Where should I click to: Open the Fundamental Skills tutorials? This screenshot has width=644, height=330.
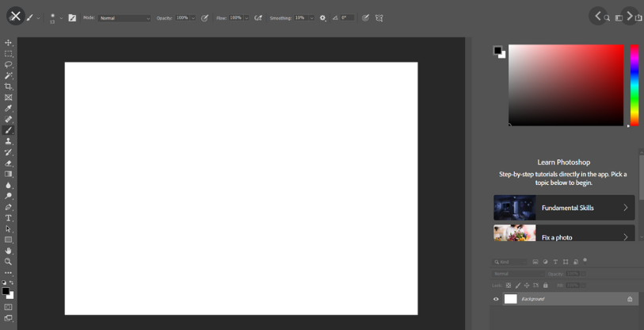tap(564, 208)
